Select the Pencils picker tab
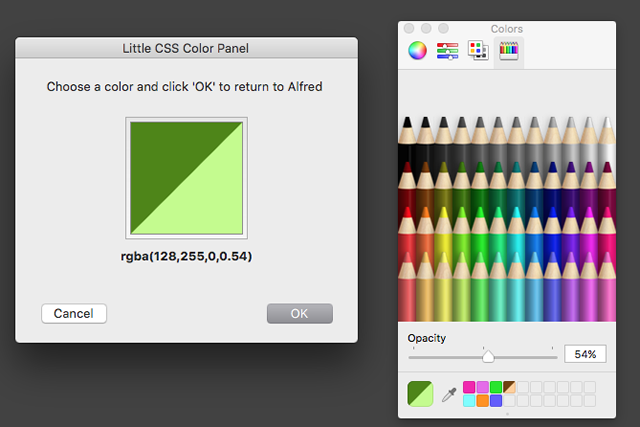Screen dimensions: 640x427 coord(508,49)
